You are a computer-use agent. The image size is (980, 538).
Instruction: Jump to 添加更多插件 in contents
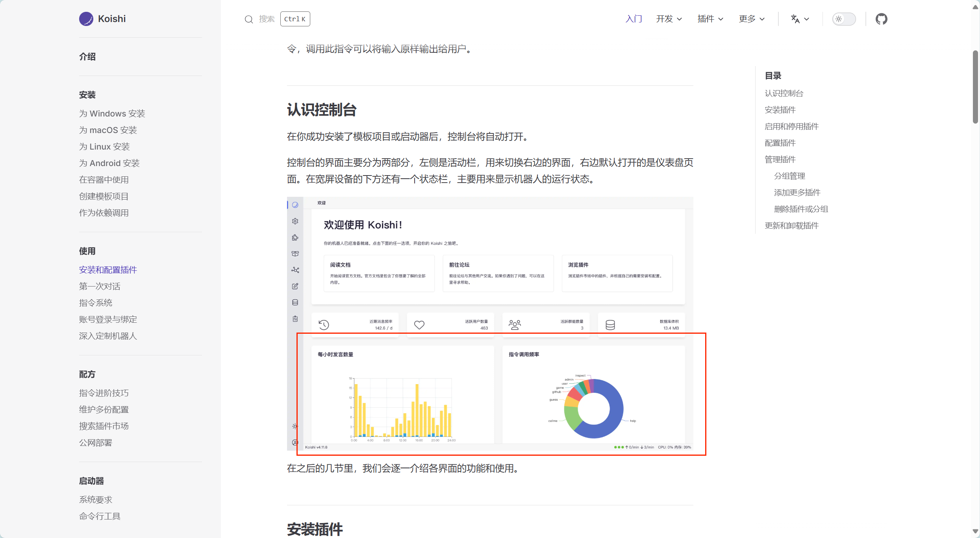[797, 193]
